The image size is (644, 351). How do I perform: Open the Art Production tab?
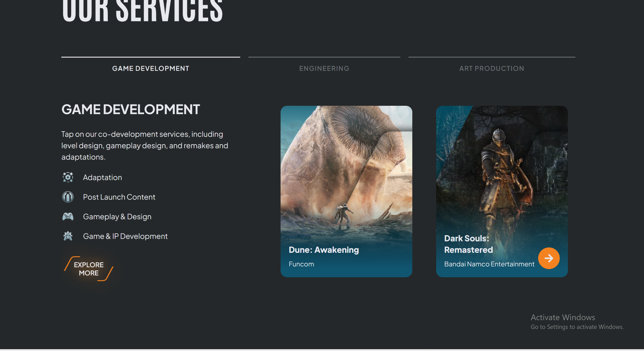tap(491, 68)
